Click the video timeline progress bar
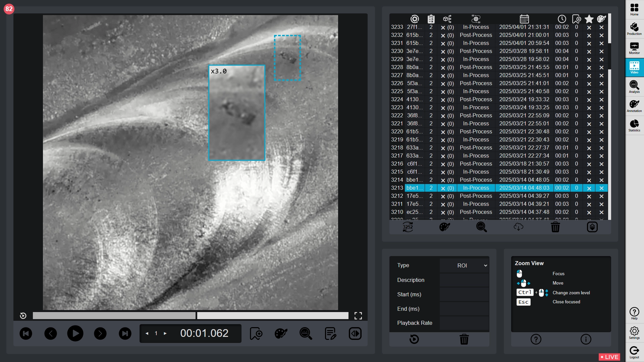Screen dimensions: 644x362 pyautogui.click(x=191, y=316)
